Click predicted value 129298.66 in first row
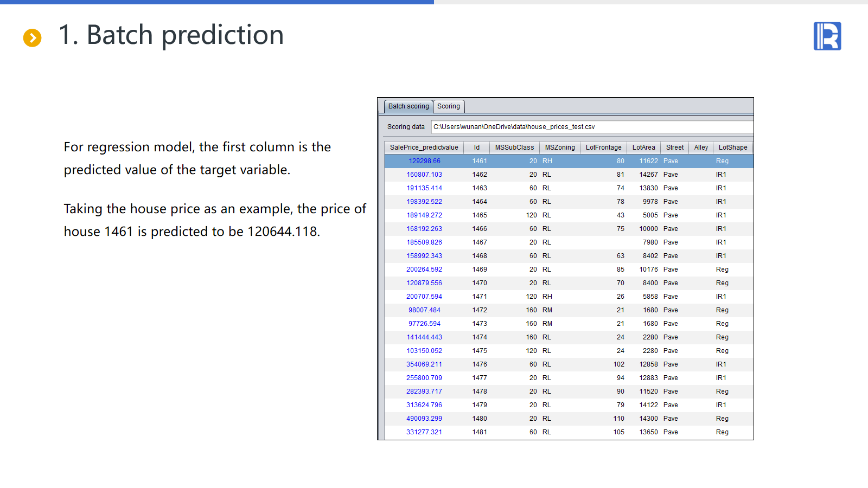The height and width of the screenshot is (488, 868). tap(424, 161)
